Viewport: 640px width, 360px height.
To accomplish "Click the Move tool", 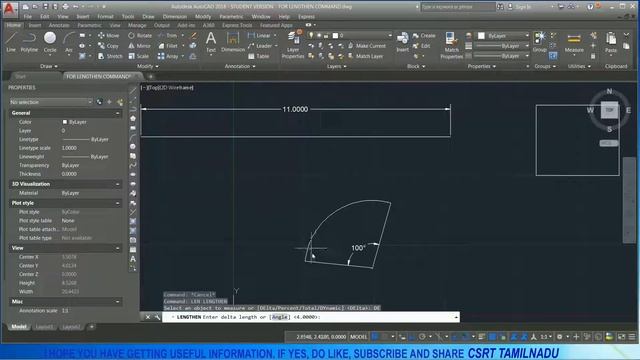I will click(109, 36).
